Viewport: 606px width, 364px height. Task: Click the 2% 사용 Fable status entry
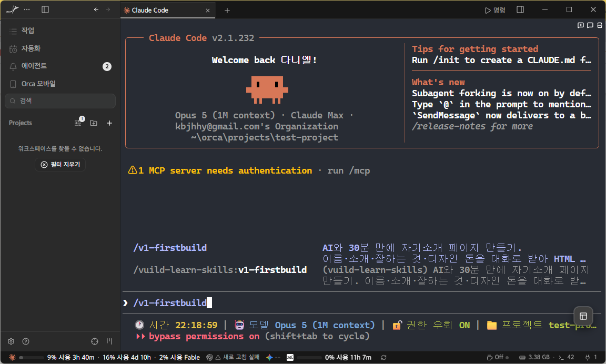point(179,358)
